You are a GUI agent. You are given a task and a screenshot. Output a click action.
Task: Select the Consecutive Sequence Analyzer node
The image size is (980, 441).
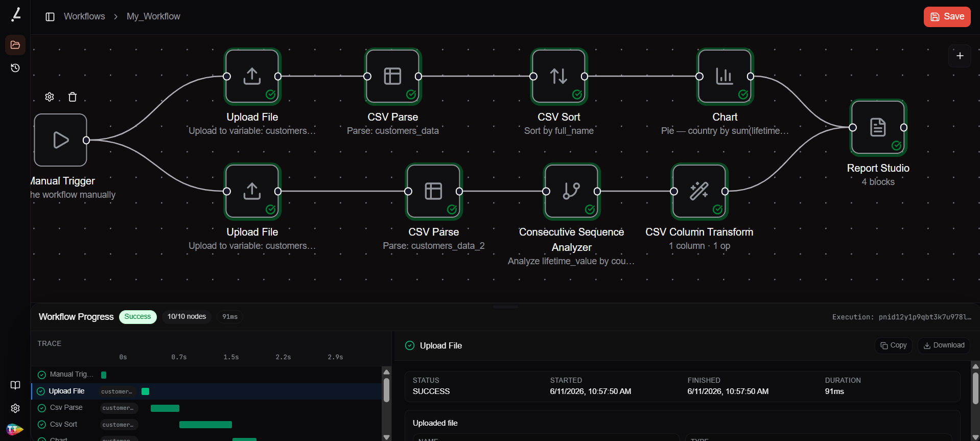pos(572,191)
